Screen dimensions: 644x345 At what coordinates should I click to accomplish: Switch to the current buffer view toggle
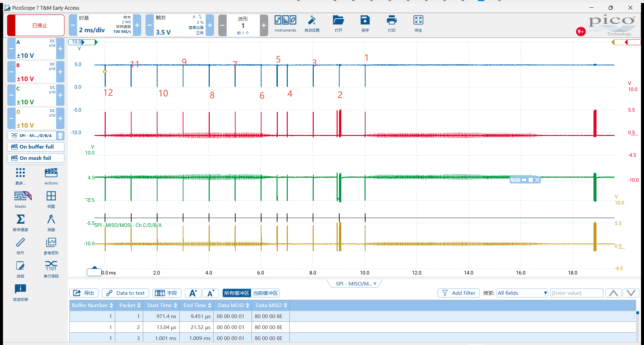(x=265, y=293)
